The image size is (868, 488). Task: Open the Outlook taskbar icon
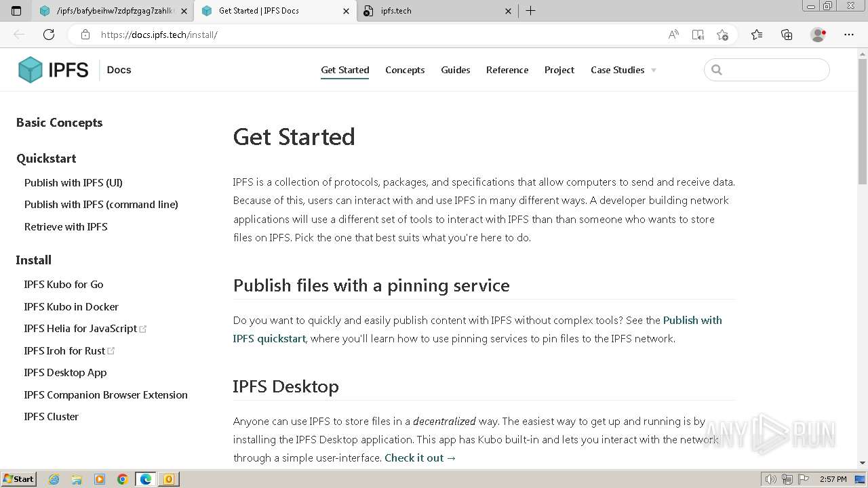169,479
